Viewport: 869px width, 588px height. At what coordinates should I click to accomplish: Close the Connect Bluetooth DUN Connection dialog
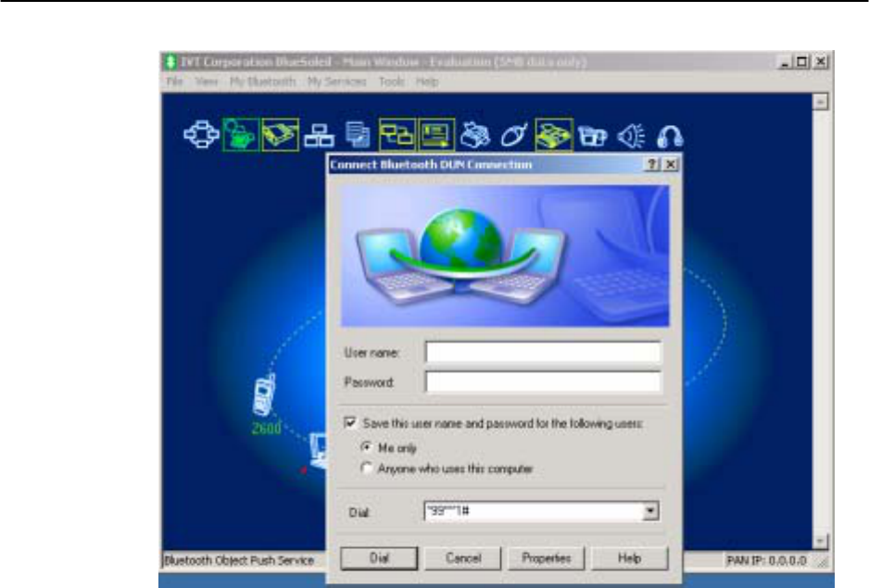pos(671,164)
